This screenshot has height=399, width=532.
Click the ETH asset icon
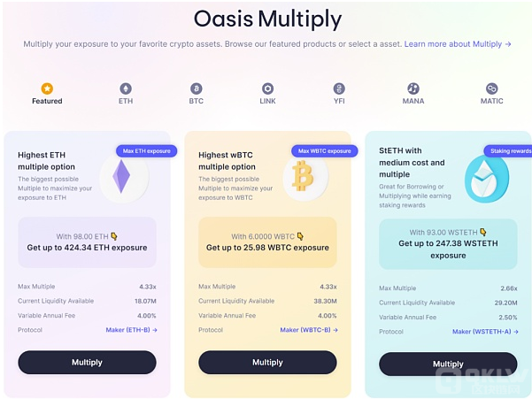point(126,88)
